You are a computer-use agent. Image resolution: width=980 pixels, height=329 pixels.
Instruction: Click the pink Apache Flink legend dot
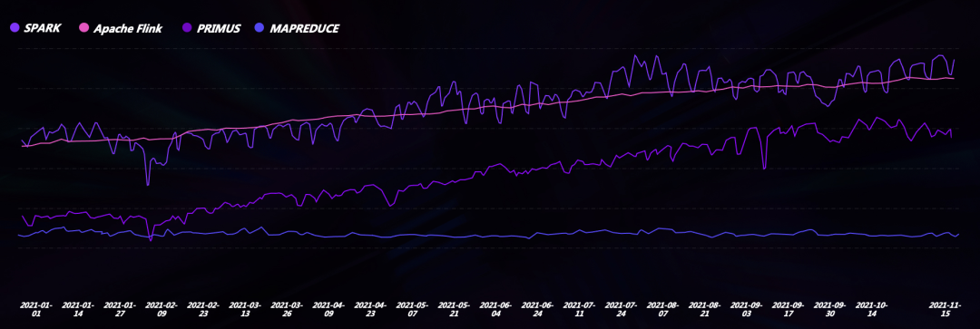(84, 28)
